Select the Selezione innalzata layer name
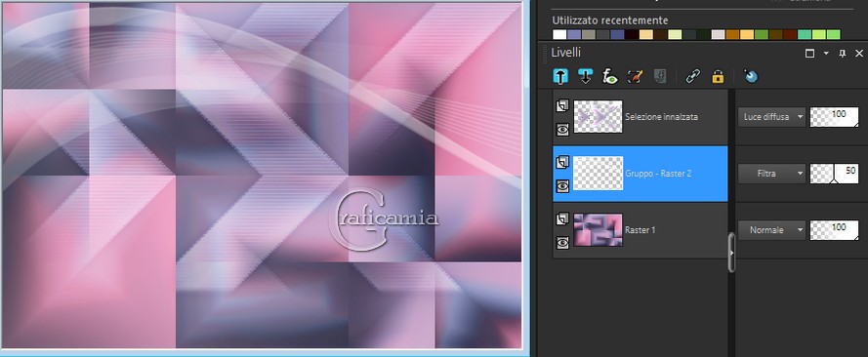The image size is (868, 357). coord(661,117)
